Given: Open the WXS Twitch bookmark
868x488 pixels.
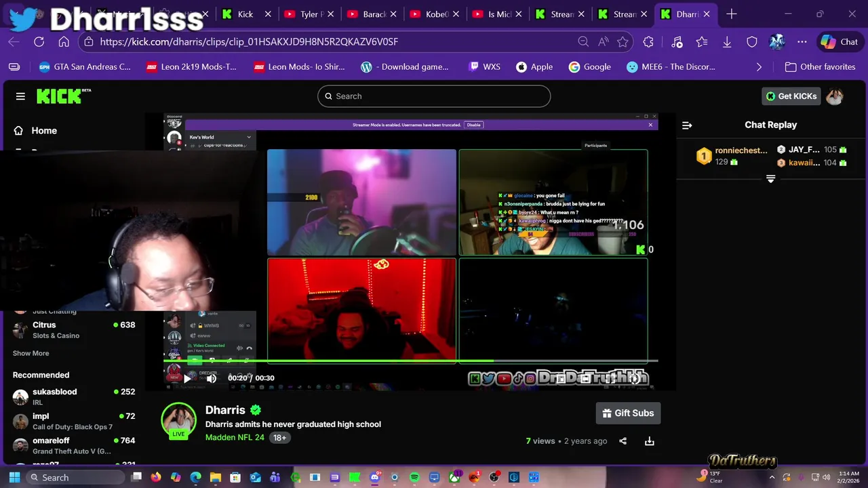Looking at the screenshot, I should [484, 67].
